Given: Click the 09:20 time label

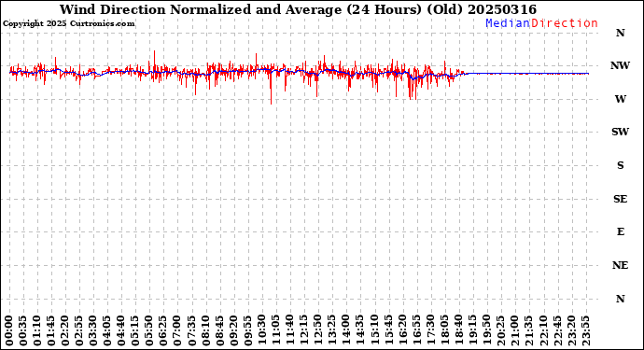Looking at the screenshot, I should pyautogui.click(x=233, y=331).
